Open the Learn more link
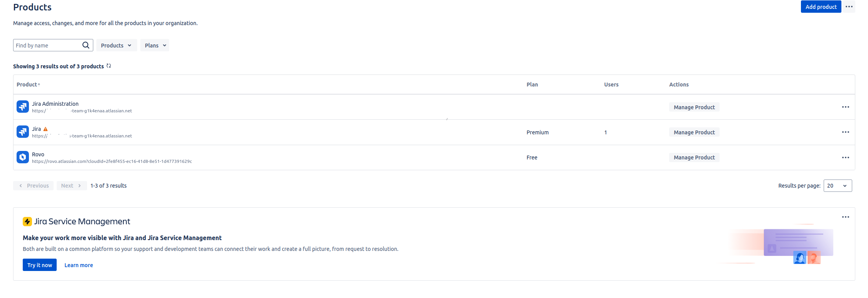868x298 pixels. [x=79, y=265]
